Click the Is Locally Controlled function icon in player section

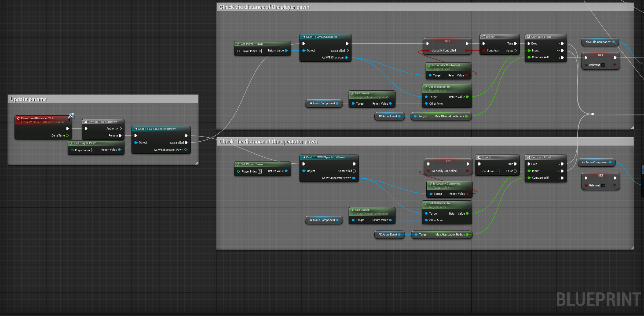(429, 65)
